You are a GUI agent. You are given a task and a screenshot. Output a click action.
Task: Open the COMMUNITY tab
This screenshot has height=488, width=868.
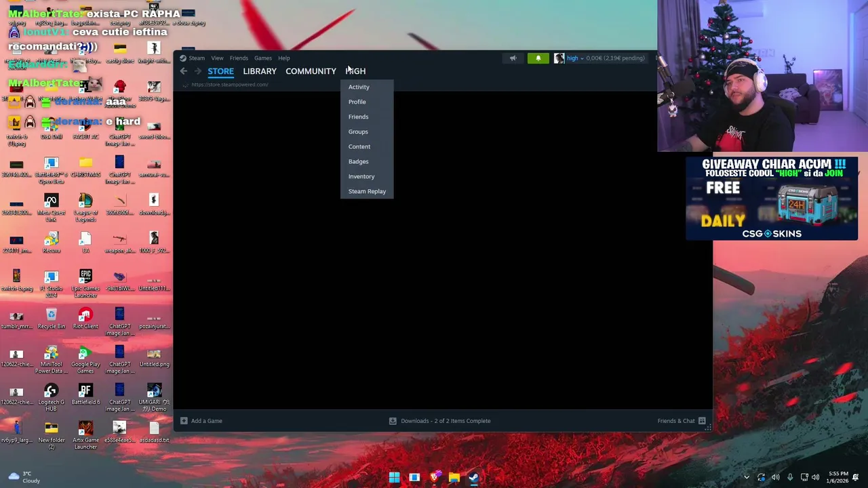click(x=311, y=71)
